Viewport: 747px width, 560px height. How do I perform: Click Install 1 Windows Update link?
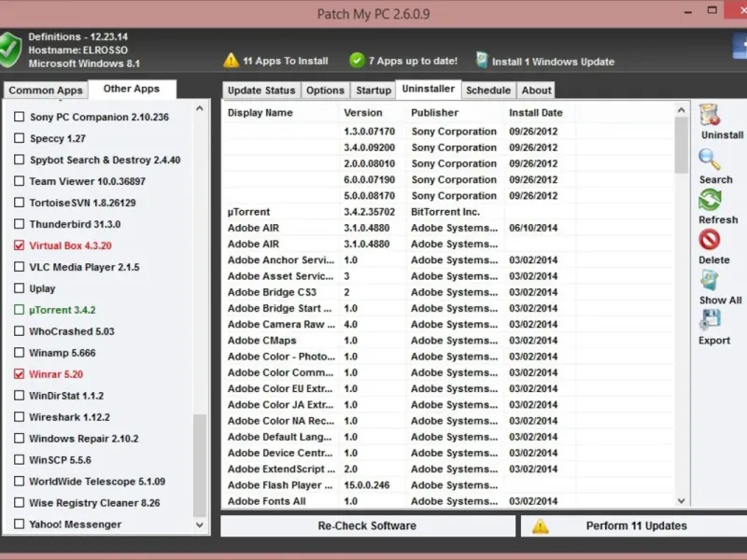click(x=553, y=62)
